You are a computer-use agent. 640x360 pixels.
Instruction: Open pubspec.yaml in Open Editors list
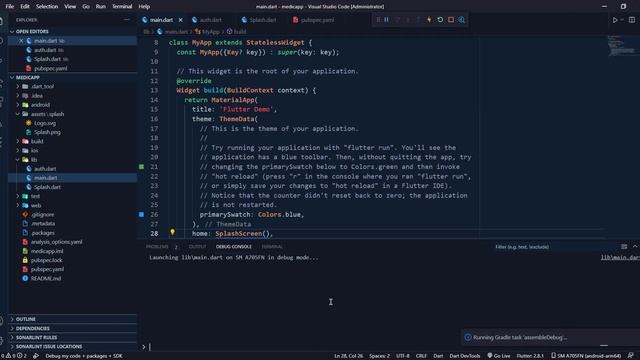click(50, 68)
